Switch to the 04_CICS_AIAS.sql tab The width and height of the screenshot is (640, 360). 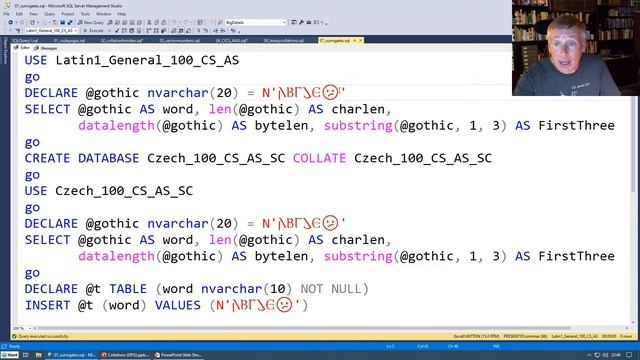pos(231,40)
